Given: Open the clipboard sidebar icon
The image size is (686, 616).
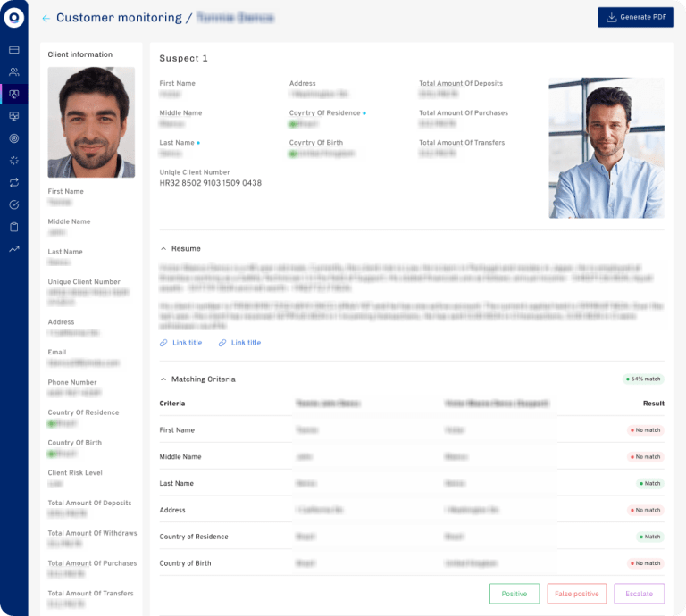Looking at the screenshot, I should click(14, 227).
